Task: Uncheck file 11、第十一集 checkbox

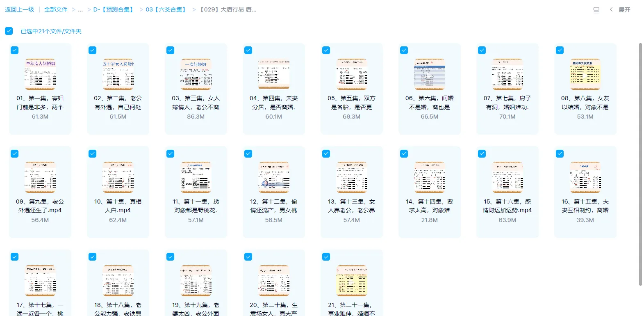Action: 171,153
